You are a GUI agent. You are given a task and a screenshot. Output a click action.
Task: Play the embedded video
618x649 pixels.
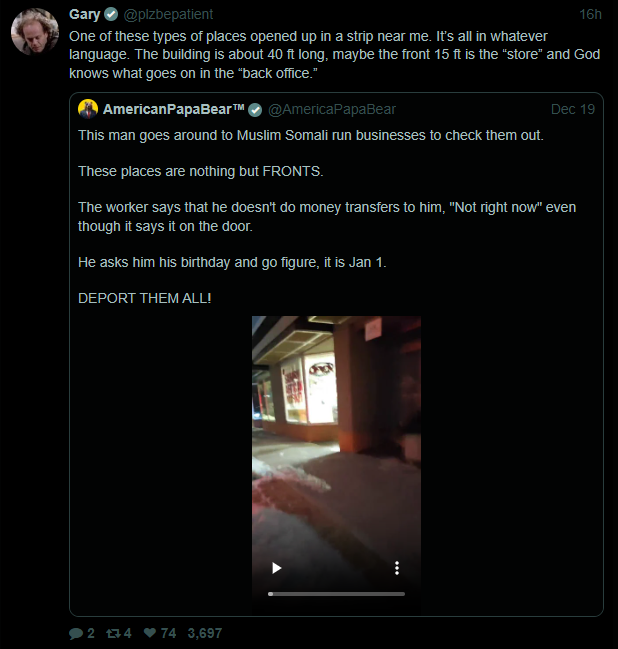click(277, 568)
